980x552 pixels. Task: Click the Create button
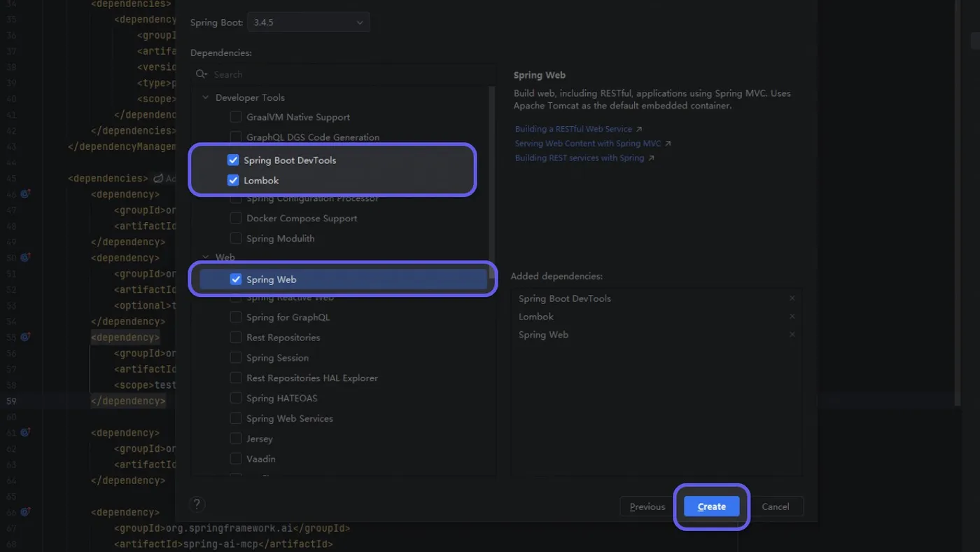pos(712,506)
